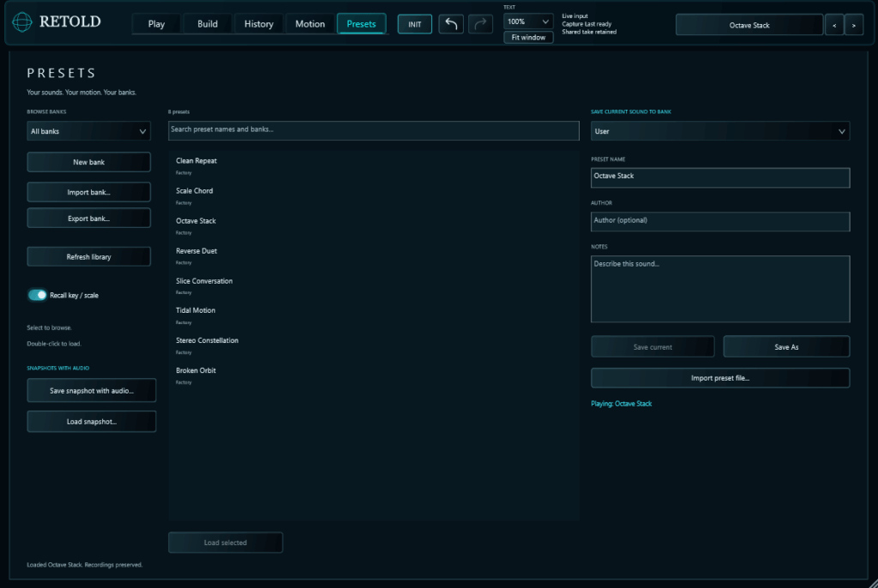
Task: Click the Save current button
Action: [652, 346]
